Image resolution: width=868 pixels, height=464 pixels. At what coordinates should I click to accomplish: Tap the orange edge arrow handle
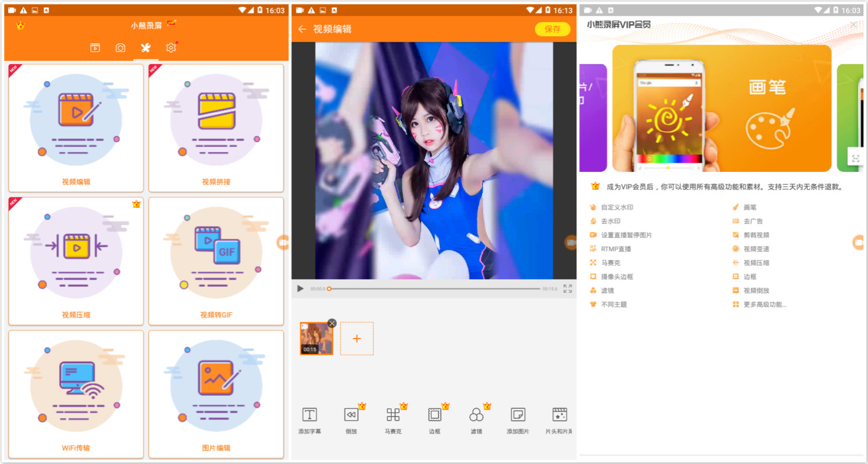282,243
